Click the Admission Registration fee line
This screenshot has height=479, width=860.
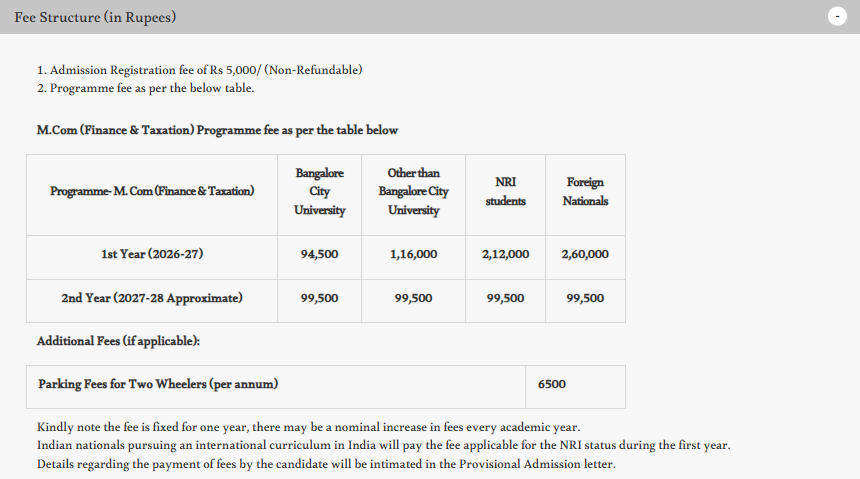tap(199, 70)
